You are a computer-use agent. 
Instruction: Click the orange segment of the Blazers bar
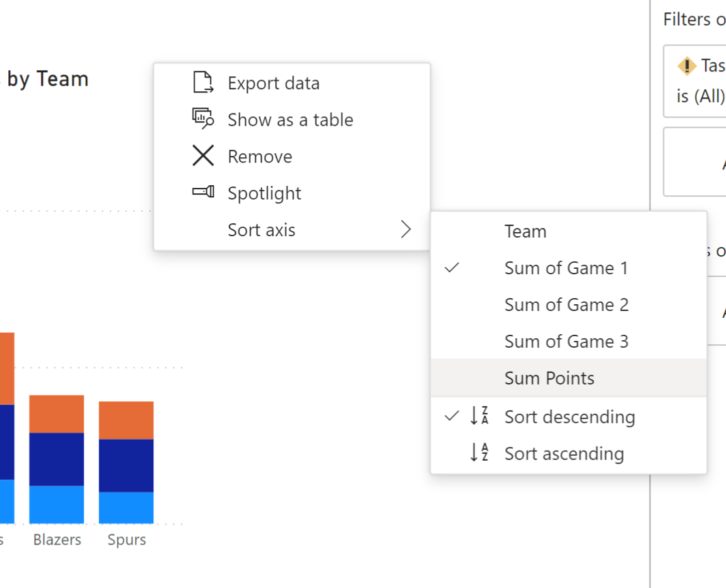coord(57,414)
